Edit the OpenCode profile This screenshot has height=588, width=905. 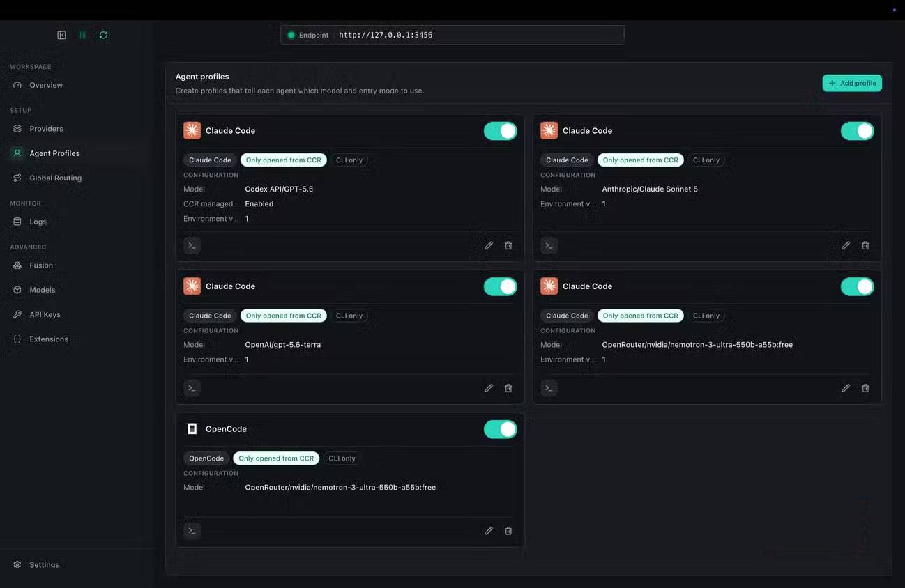point(489,531)
